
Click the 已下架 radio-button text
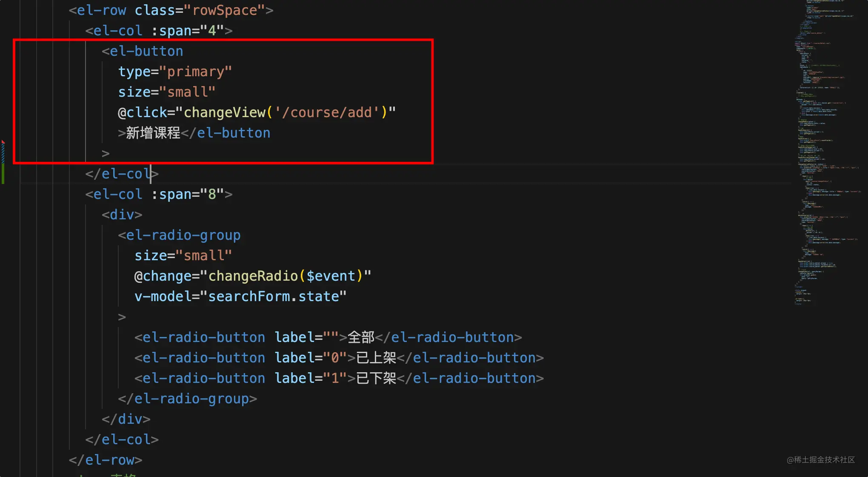(376, 378)
